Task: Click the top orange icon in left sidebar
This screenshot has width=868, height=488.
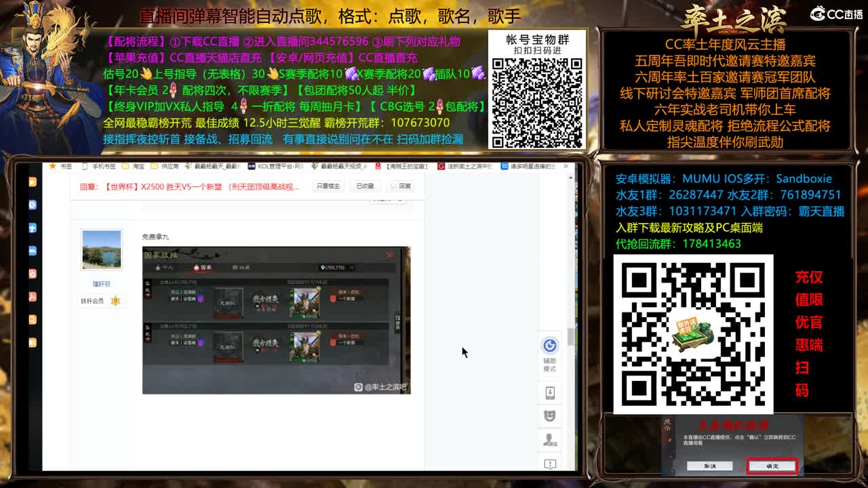Action: [x=33, y=182]
